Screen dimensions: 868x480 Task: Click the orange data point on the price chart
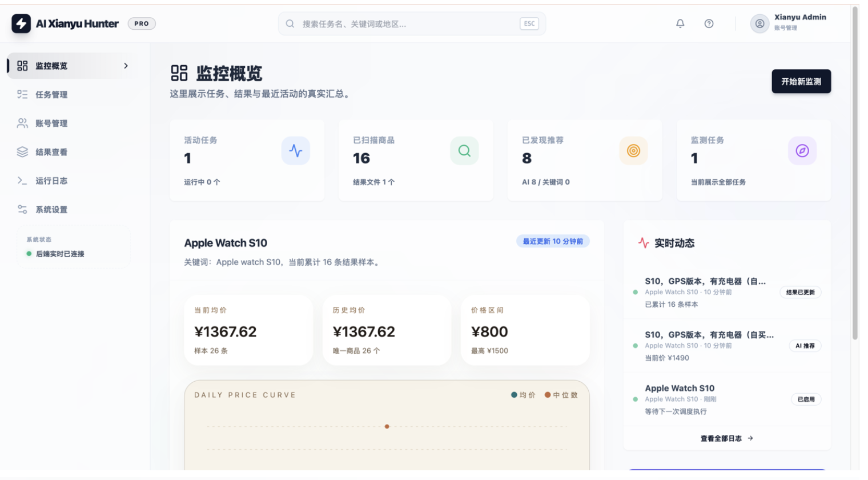coord(387,426)
